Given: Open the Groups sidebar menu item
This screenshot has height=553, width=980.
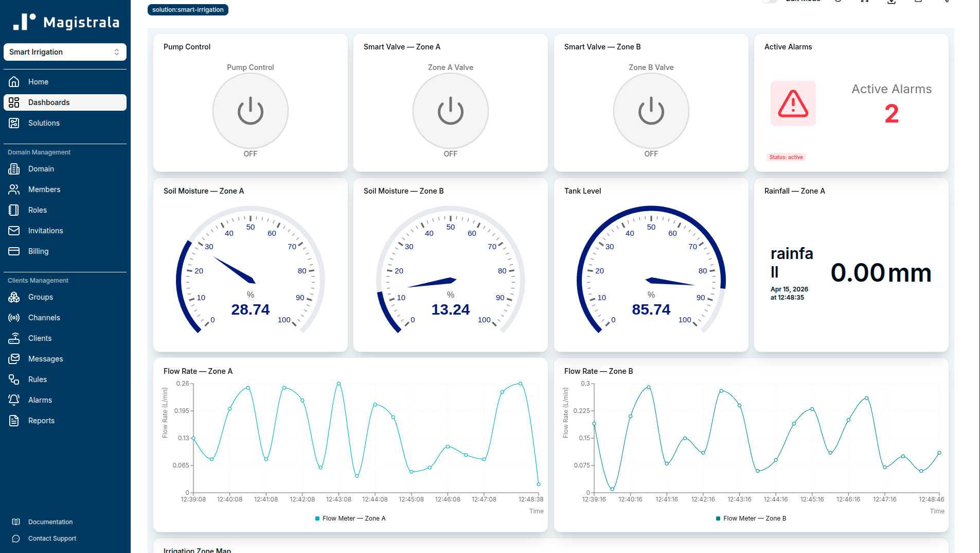Looking at the screenshot, I should [41, 297].
